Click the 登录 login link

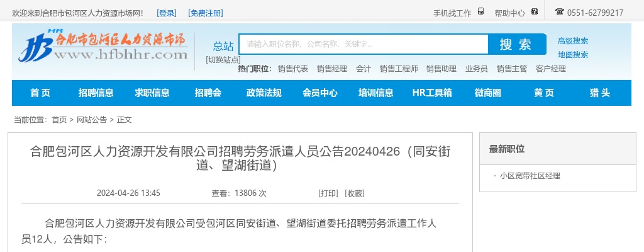167,13
